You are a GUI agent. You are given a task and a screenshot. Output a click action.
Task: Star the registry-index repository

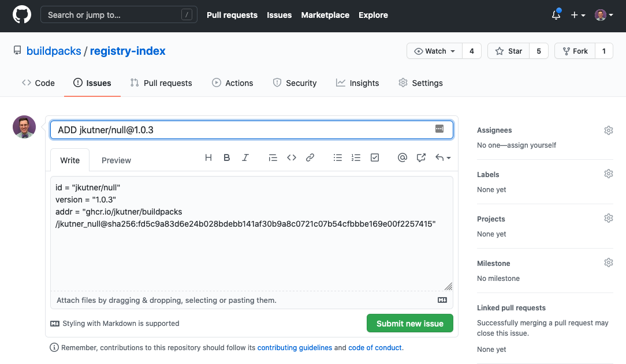pos(509,51)
